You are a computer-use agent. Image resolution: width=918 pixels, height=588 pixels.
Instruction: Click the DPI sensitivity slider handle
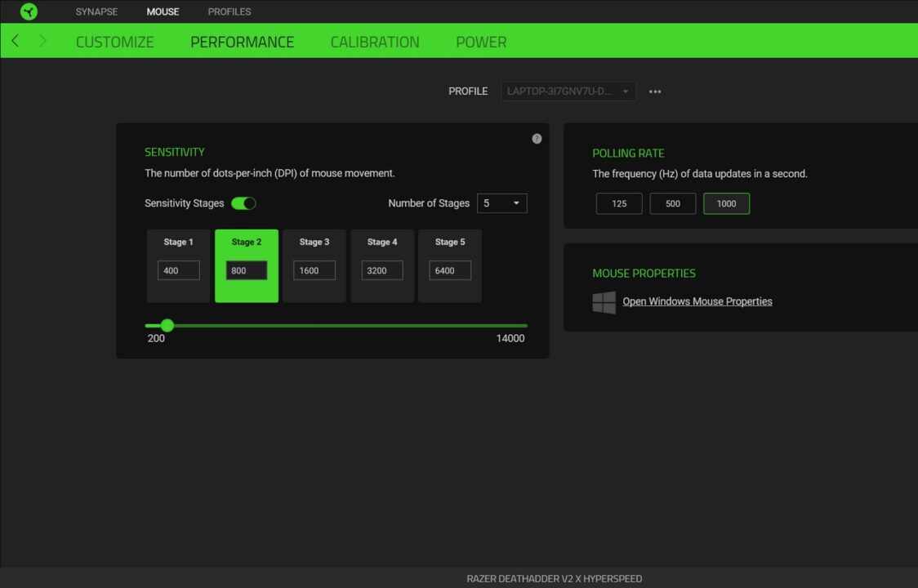point(167,325)
